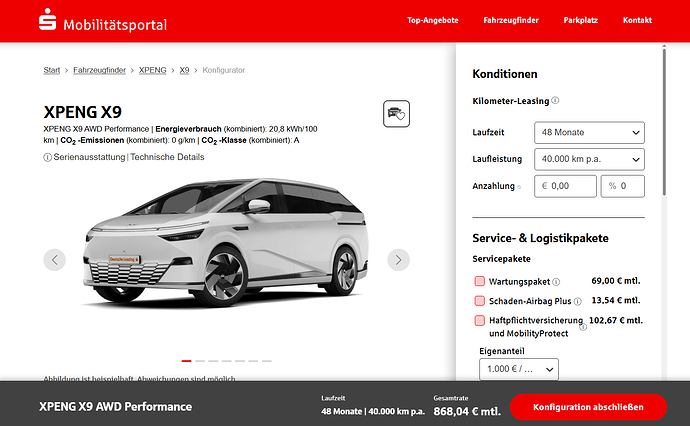Open Top-Angebote in the navigation
The width and height of the screenshot is (690, 426).
click(433, 20)
